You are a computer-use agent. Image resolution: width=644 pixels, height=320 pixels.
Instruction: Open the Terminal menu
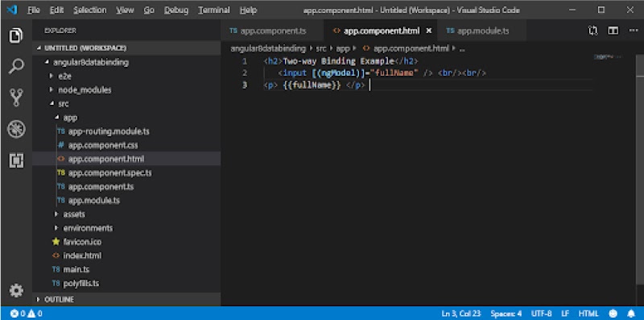213,10
